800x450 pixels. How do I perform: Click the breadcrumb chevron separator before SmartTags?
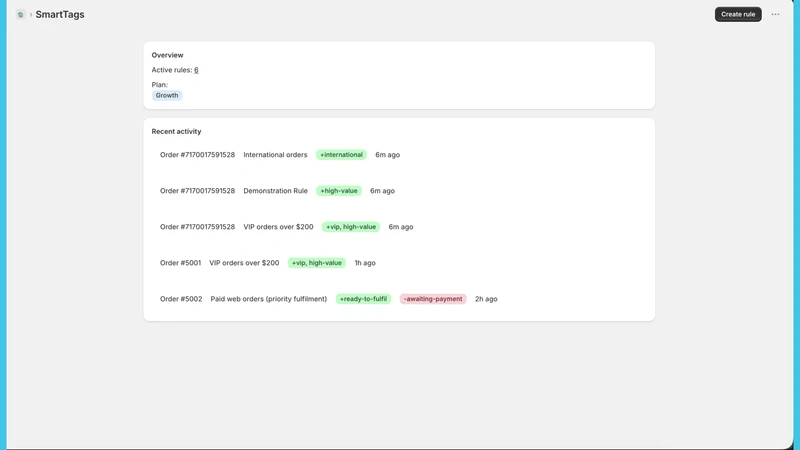31,14
